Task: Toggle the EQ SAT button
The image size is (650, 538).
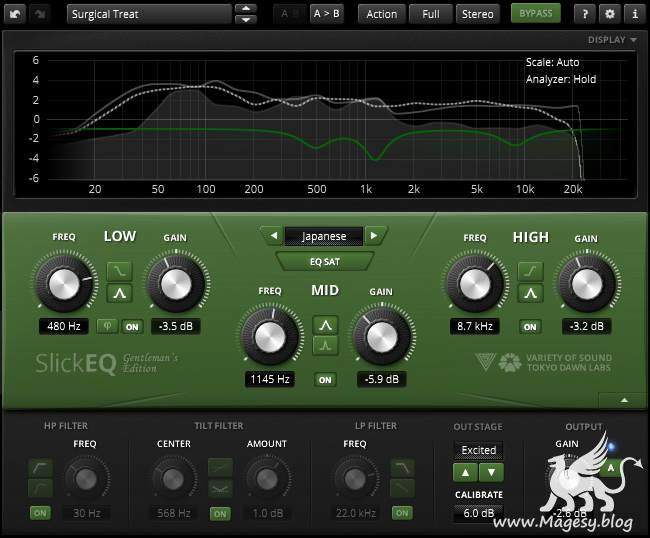Action: click(325, 262)
